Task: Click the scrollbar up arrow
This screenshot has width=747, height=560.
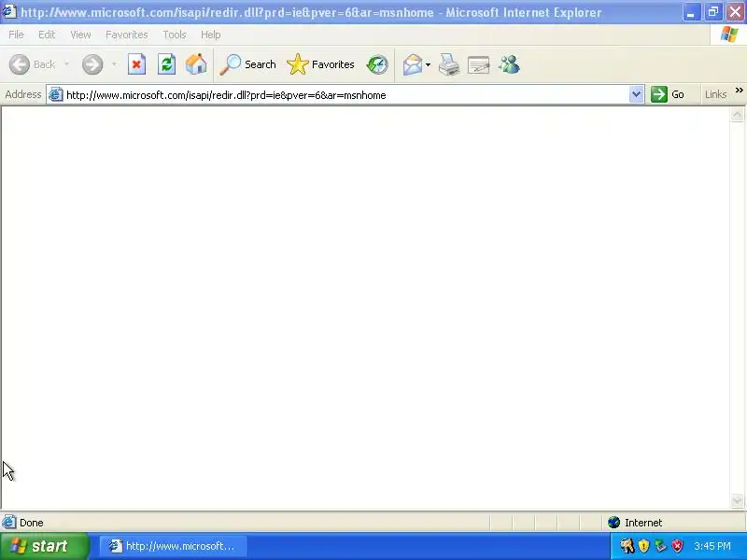Action: click(737, 115)
